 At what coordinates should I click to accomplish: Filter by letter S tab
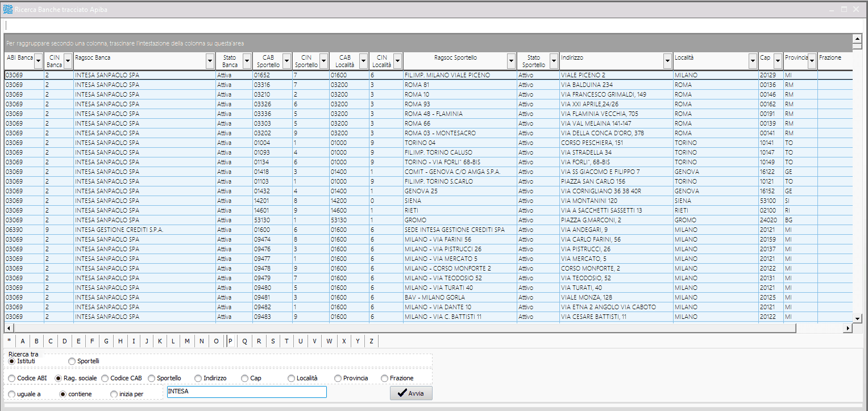pyautogui.click(x=273, y=341)
